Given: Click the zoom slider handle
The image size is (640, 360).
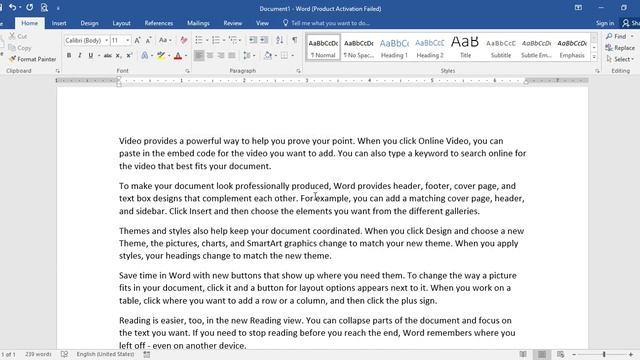Looking at the screenshot, I should point(604,354).
